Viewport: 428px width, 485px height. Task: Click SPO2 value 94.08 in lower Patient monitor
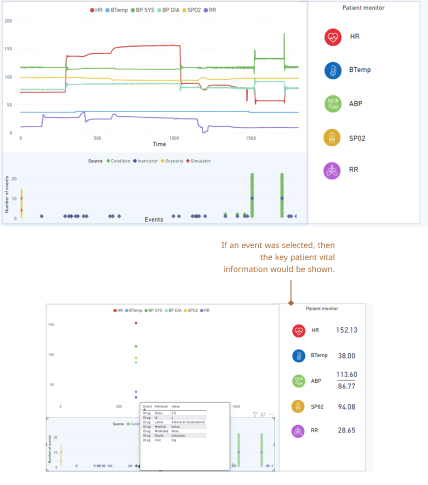pyautogui.click(x=347, y=407)
